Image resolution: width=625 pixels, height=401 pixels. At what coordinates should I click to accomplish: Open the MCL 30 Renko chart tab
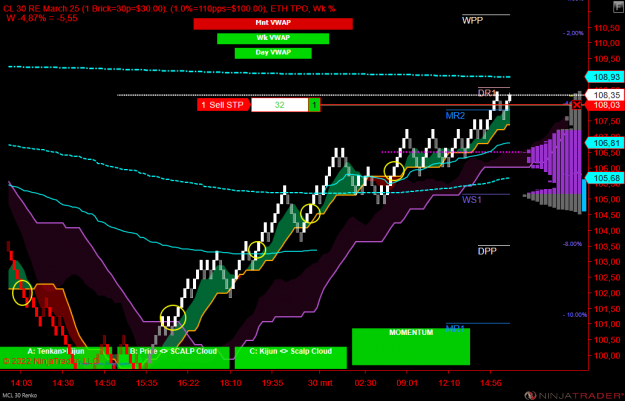point(19,395)
